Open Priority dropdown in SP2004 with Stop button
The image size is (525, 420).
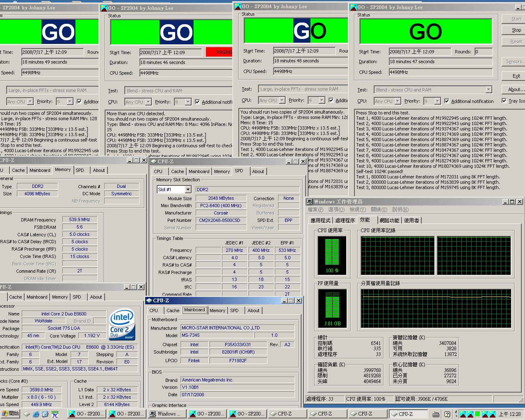(x=438, y=101)
